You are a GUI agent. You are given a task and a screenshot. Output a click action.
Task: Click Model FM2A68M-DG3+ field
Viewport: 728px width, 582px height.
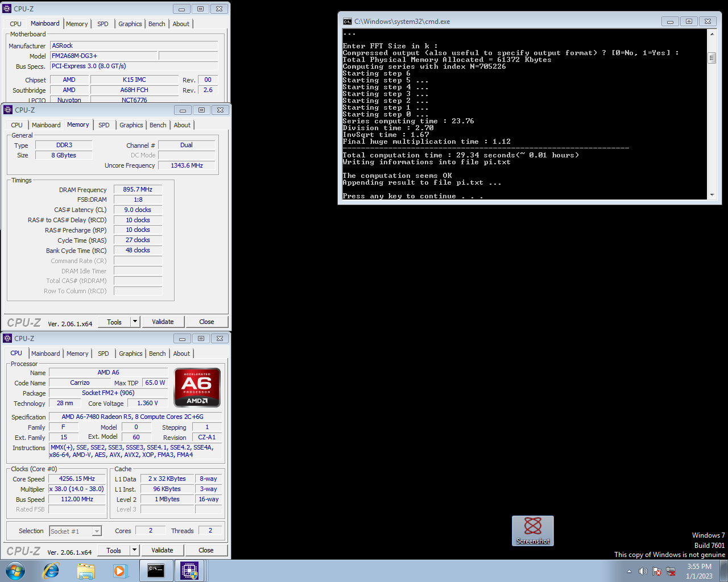tap(104, 56)
